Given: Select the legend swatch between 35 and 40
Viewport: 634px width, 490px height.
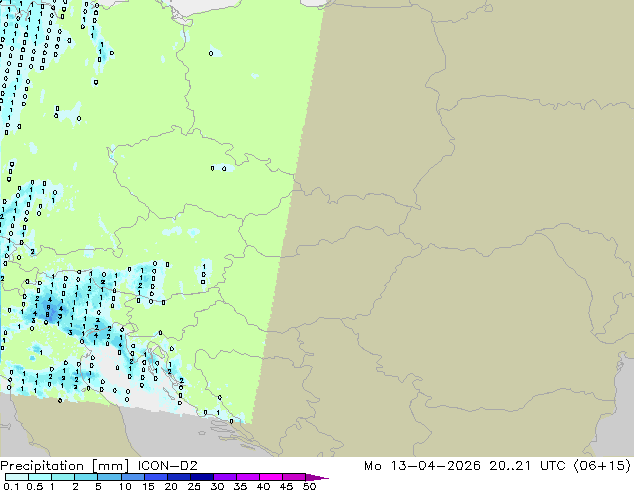Looking at the screenshot, I should tap(247, 477).
